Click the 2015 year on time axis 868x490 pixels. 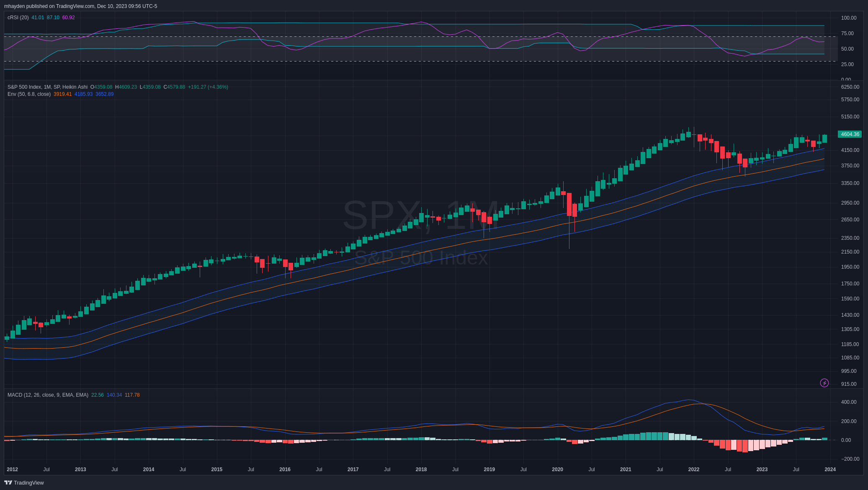click(217, 469)
